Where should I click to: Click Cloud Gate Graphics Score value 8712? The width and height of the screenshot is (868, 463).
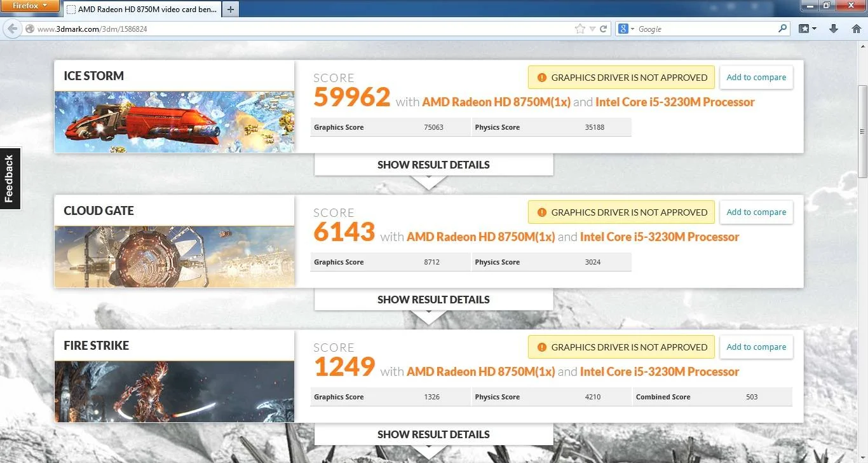coord(432,262)
